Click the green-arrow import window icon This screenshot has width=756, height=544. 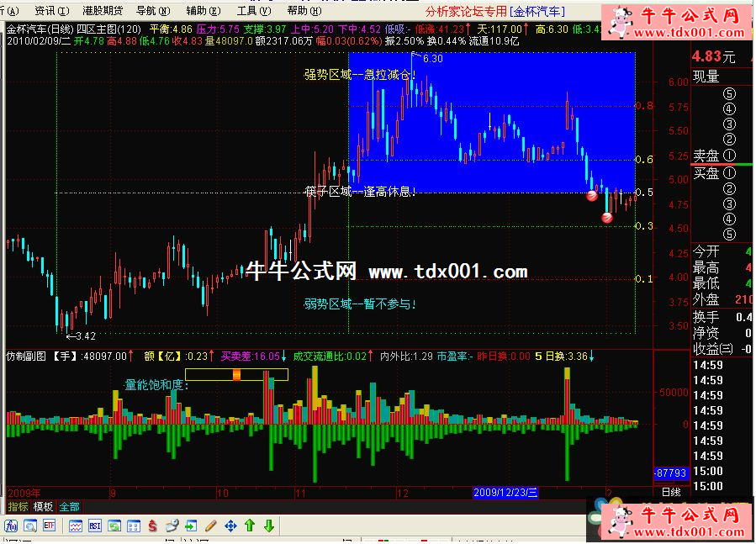tap(192, 526)
